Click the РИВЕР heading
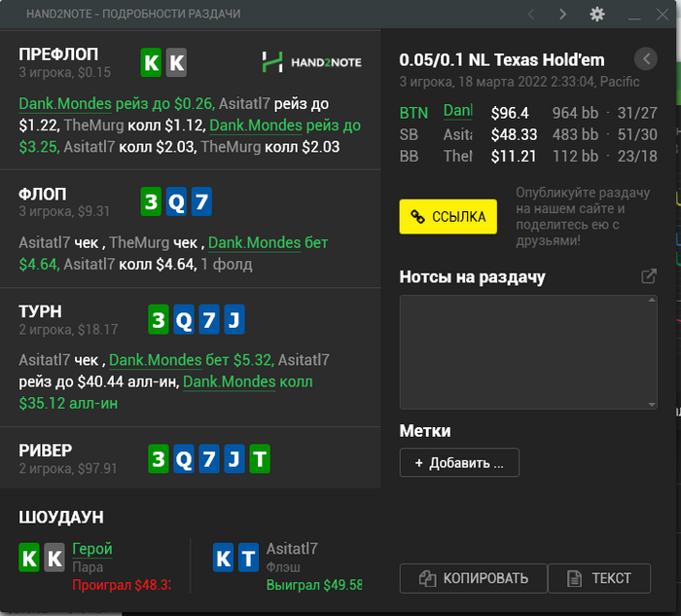This screenshot has width=681, height=616. click(46, 451)
